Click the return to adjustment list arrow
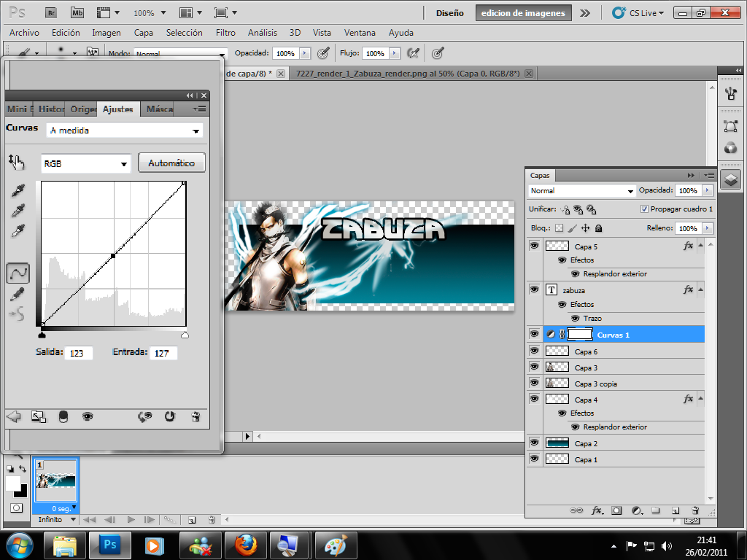This screenshot has height=560, width=747. click(x=14, y=416)
